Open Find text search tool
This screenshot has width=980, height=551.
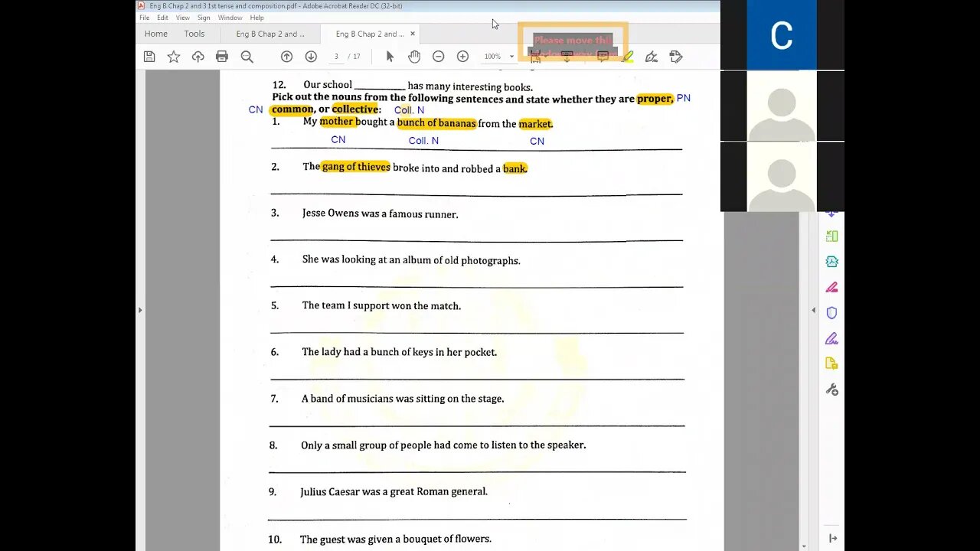247,57
